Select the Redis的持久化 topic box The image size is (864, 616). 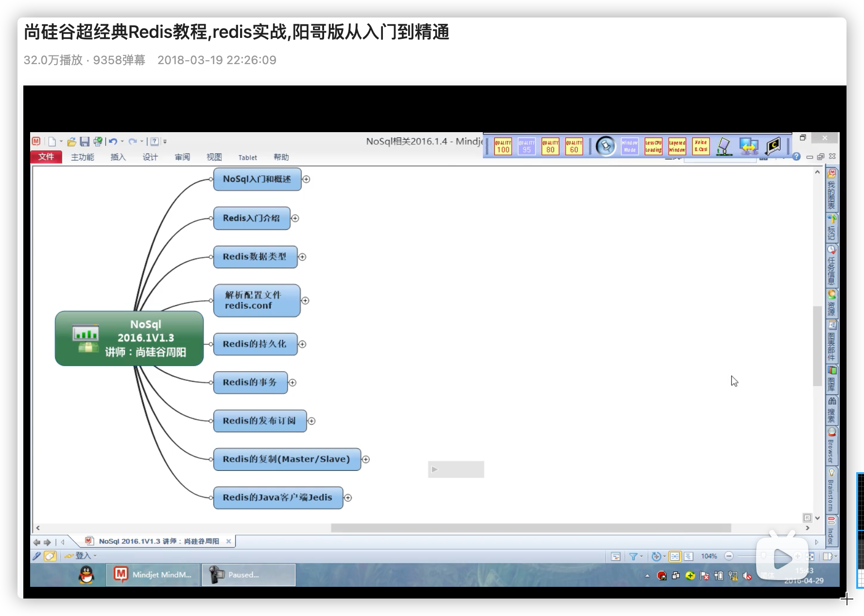coord(255,344)
